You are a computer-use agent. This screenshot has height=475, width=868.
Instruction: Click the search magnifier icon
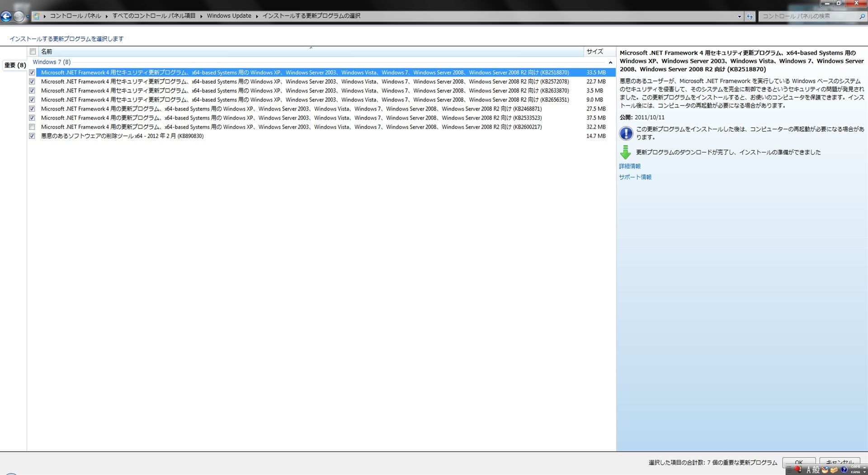tap(862, 16)
